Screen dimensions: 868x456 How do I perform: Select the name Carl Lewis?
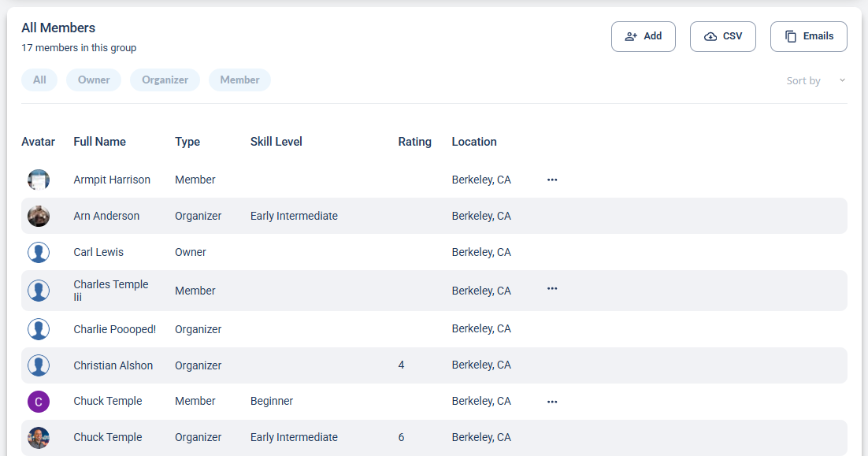pyautogui.click(x=98, y=252)
